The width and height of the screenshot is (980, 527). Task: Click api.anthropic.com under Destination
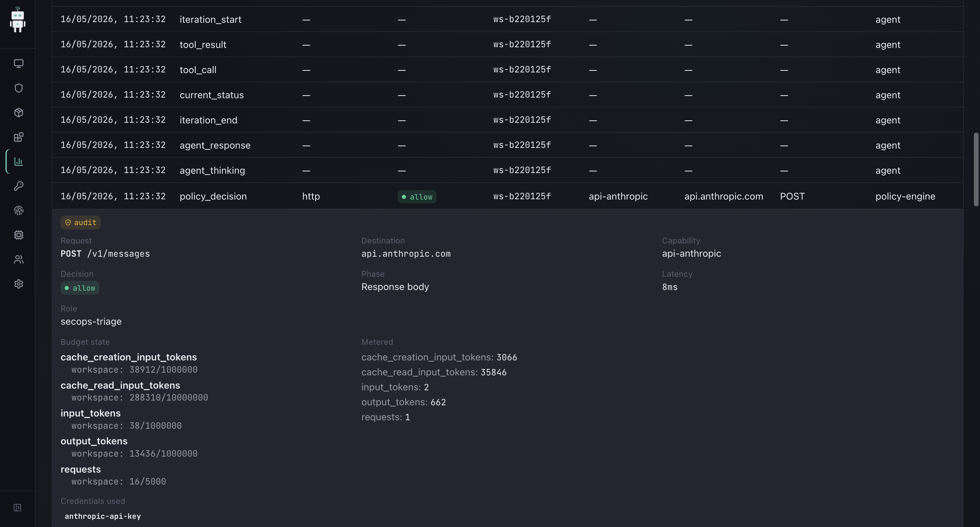(406, 254)
